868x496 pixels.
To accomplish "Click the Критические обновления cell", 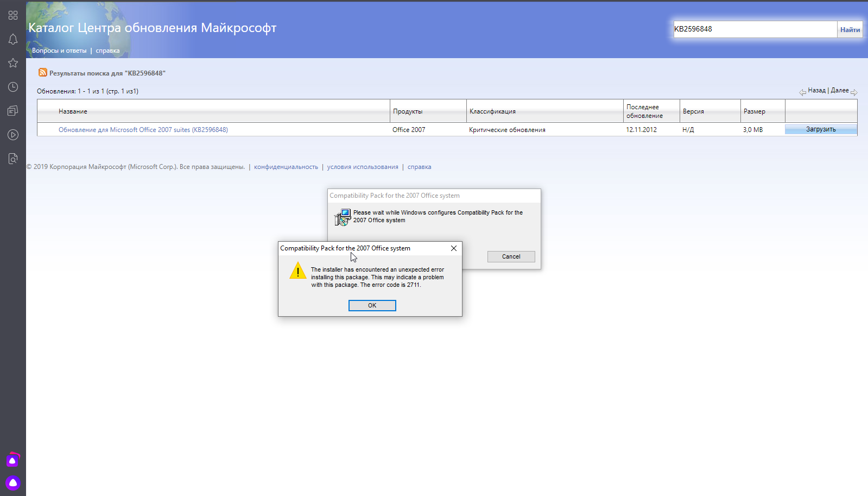I will (507, 130).
